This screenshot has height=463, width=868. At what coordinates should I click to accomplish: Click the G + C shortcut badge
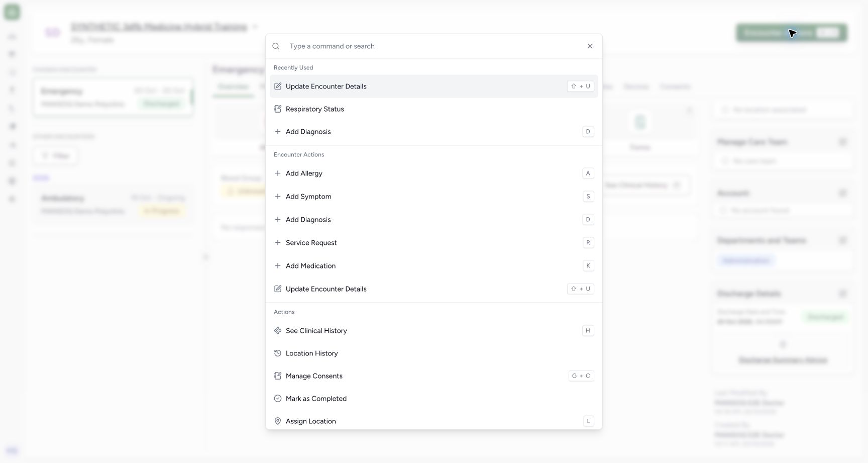coord(581,376)
